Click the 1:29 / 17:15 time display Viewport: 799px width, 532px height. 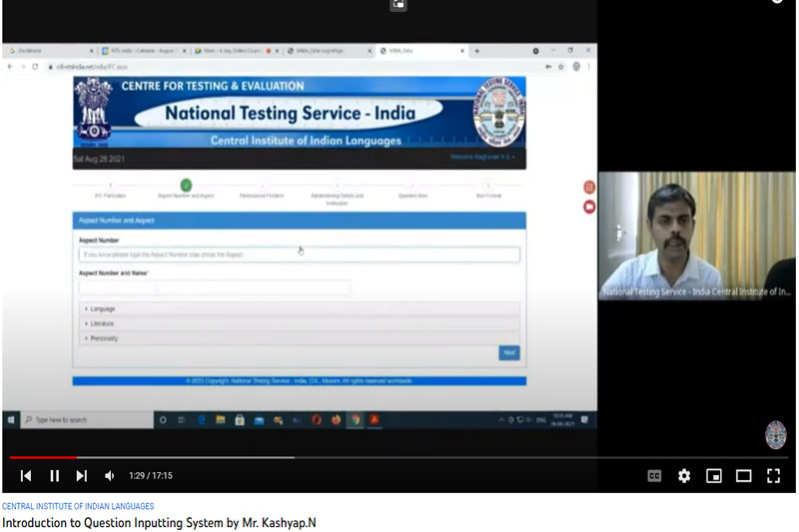(x=151, y=476)
